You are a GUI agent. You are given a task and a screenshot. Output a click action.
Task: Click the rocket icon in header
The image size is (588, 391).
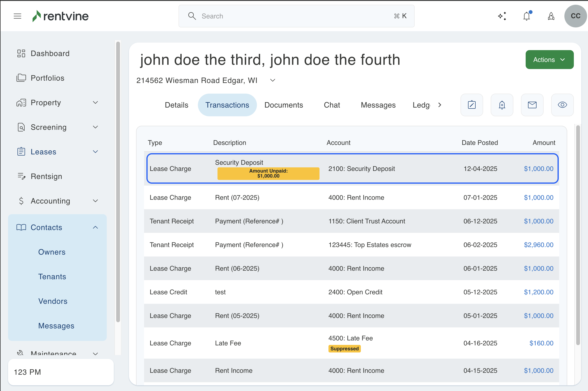pyautogui.click(x=551, y=16)
